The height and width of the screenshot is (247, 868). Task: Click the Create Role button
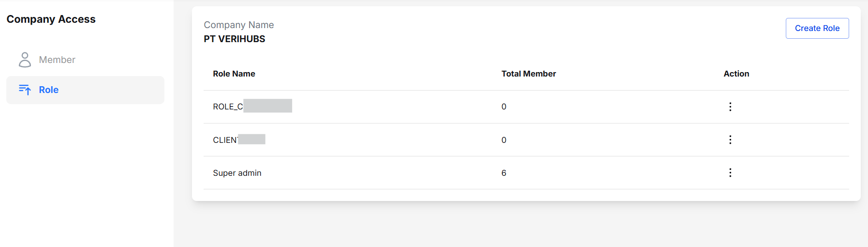point(817,28)
